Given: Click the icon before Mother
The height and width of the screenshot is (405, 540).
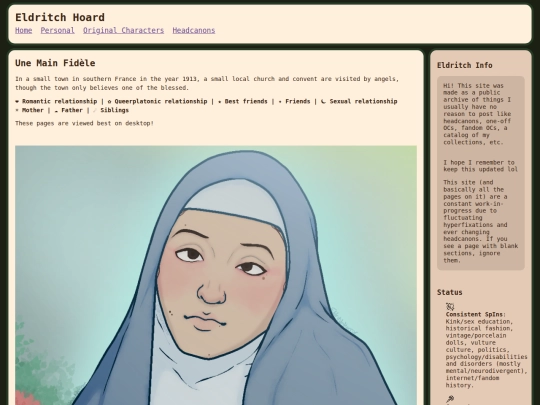Looking at the screenshot, I should tap(17, 110).
